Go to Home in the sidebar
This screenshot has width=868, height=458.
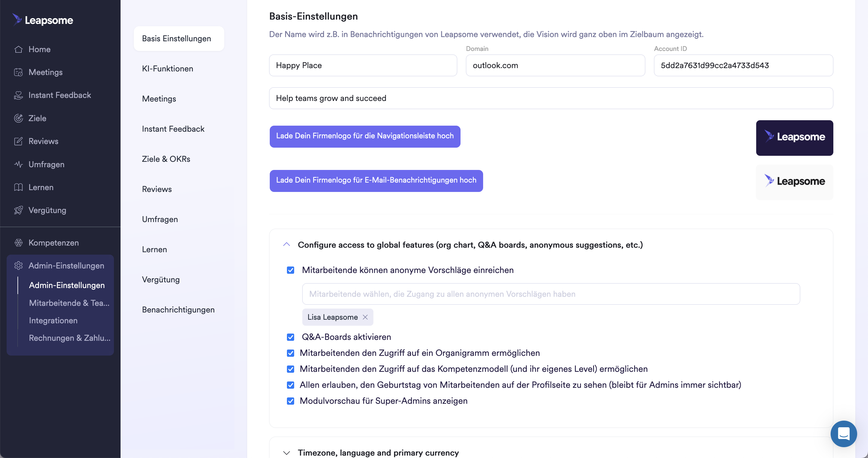[x=39, y=49]
